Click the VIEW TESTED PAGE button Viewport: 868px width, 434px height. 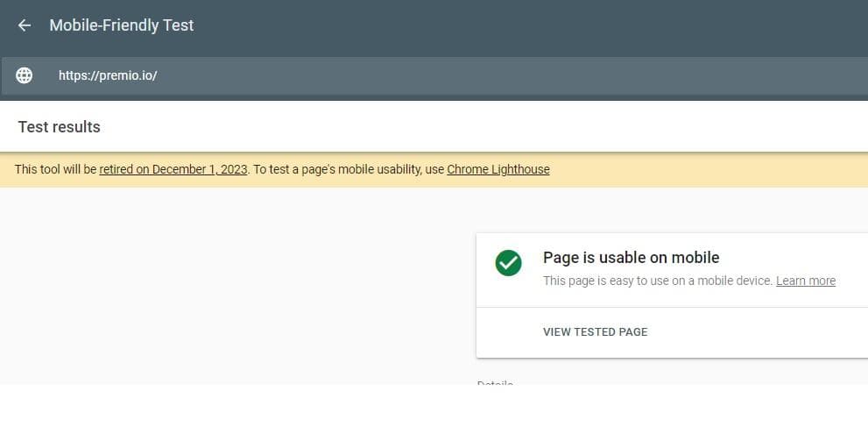595,332
